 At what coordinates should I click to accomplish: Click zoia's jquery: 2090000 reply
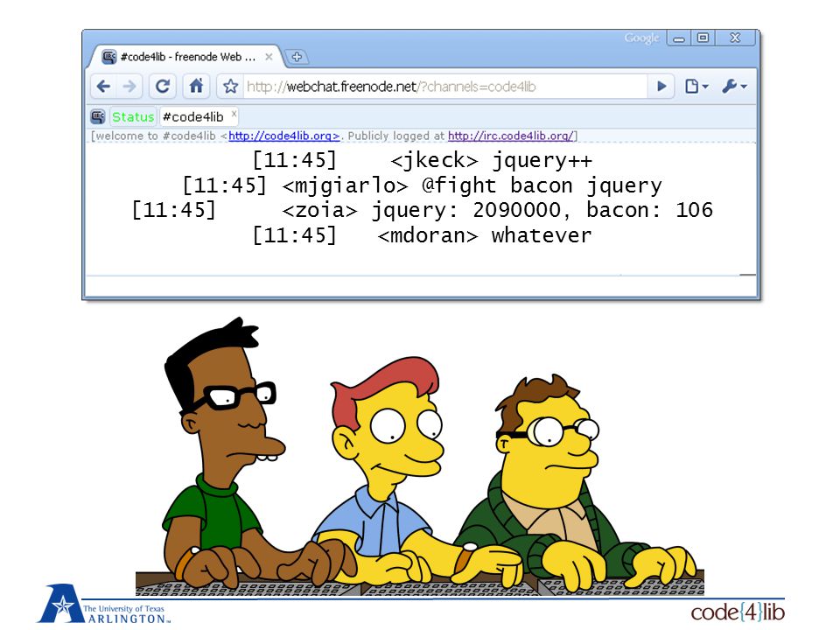coord(422,210)
